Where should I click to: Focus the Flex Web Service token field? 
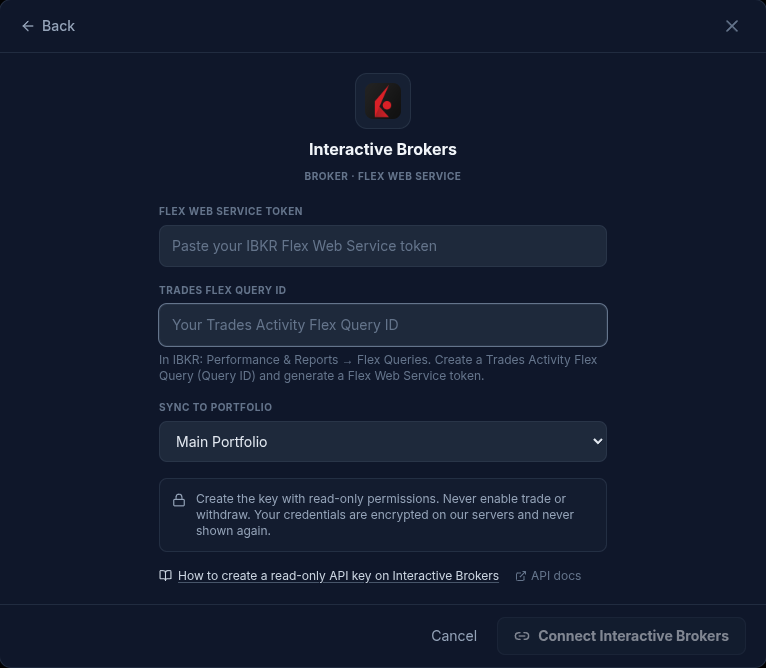[383, 246]
